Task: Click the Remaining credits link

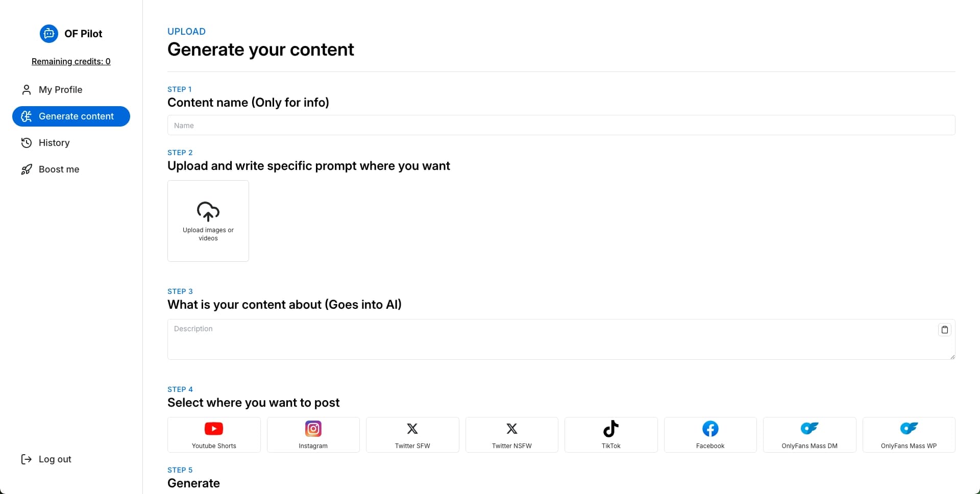Action: (x=71, y=61)
